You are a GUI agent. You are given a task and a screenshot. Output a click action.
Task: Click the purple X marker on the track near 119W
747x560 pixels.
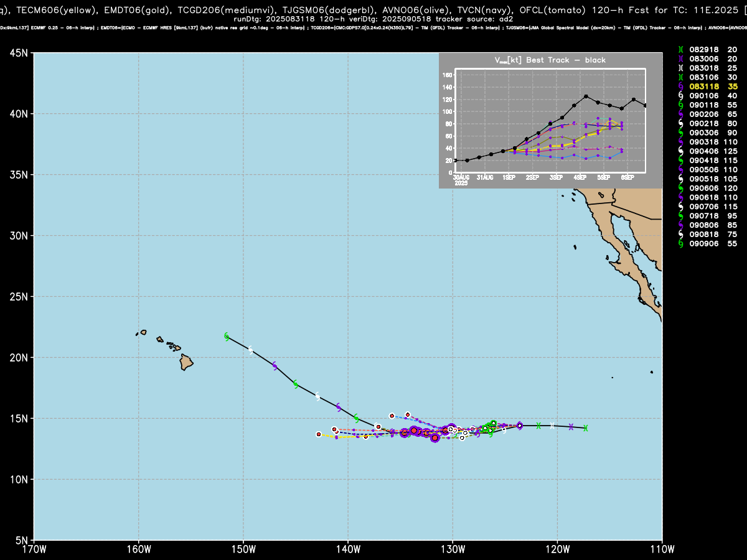(571, 426)
